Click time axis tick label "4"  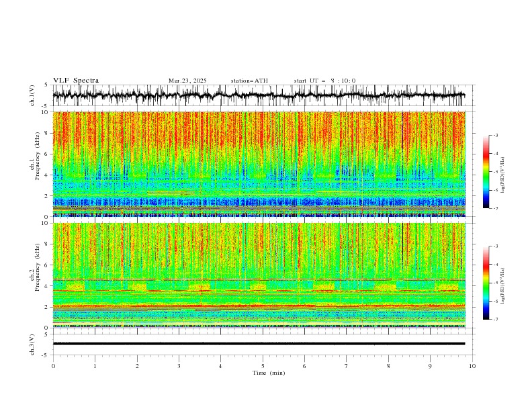coord(220,366)
